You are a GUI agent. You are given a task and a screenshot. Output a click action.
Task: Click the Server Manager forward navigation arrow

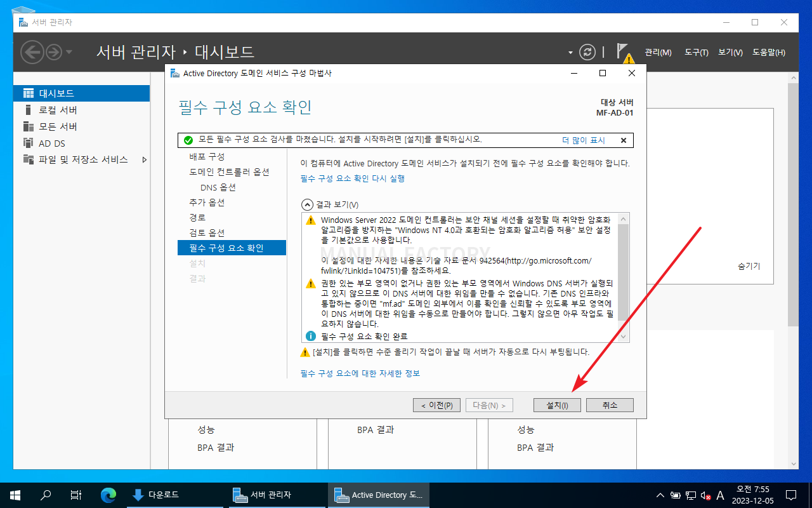(54, 51)
